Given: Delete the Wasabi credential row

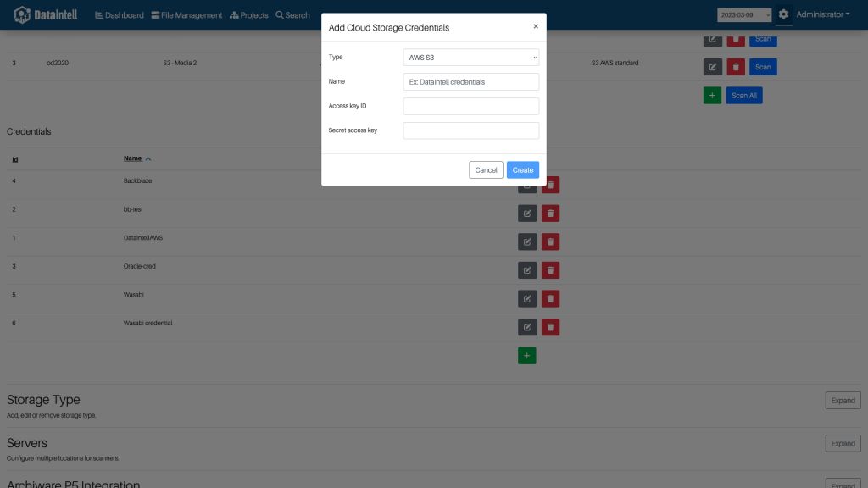Looking at the screenshot, I should pyautogui.click(x=550, y=299).
